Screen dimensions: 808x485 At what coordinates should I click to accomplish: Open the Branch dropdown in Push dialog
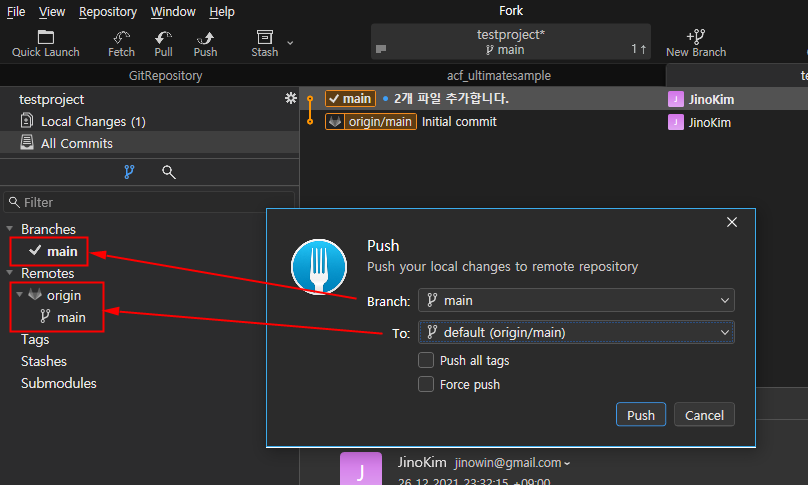[x=576, y=300]
